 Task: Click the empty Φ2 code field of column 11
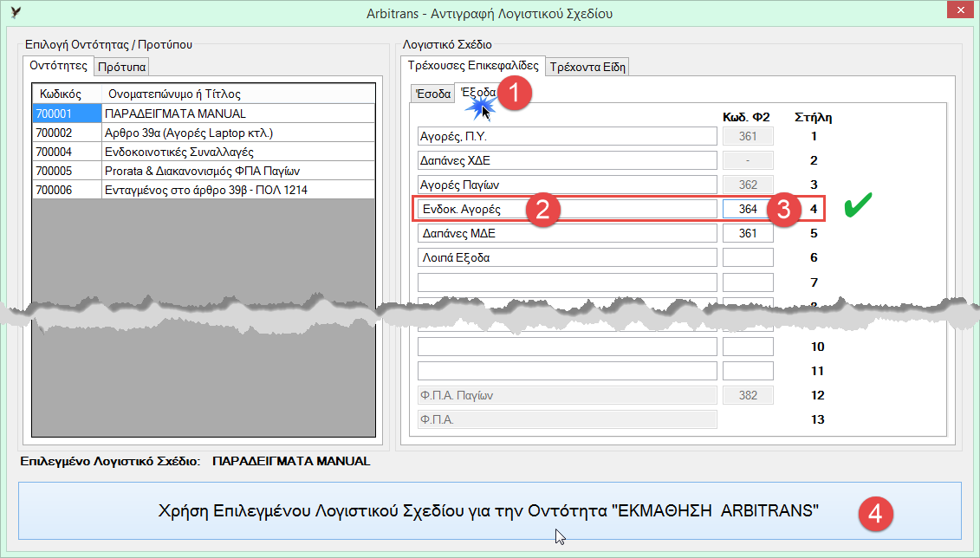pyautogui.click(x=748, y=371)
